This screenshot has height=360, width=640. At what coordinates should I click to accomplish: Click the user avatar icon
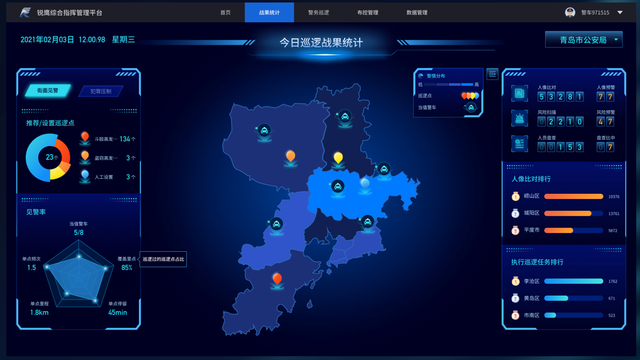570,12
